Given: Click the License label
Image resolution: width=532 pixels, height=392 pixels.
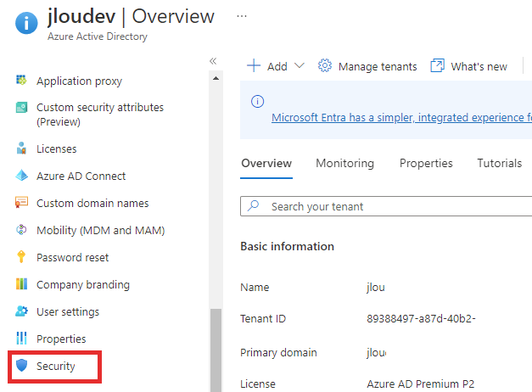Looking at the screenshot, I should pyautogui.click(x=258, y=384).
